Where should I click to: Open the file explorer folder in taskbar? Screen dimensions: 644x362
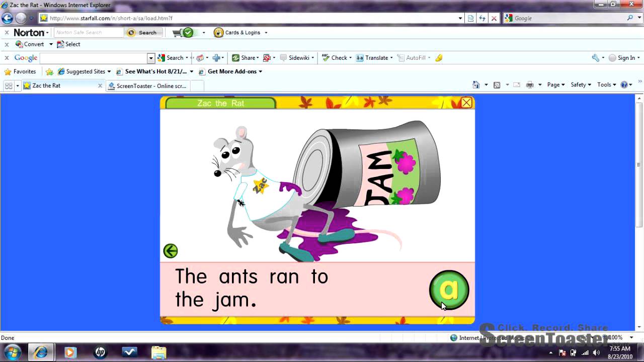[158, 352]
